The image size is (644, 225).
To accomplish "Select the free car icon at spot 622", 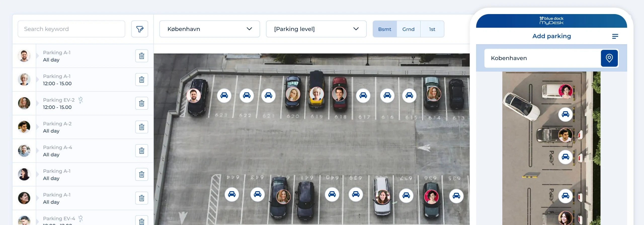I will pyautogui.click(x=247, y=95).
